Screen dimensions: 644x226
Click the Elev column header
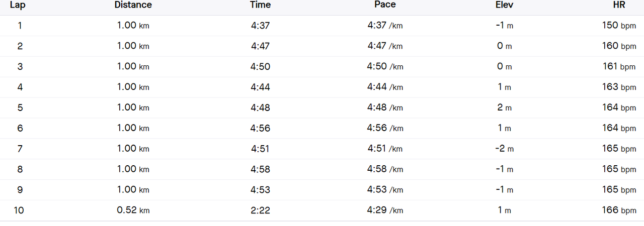[x=504, y=5]
